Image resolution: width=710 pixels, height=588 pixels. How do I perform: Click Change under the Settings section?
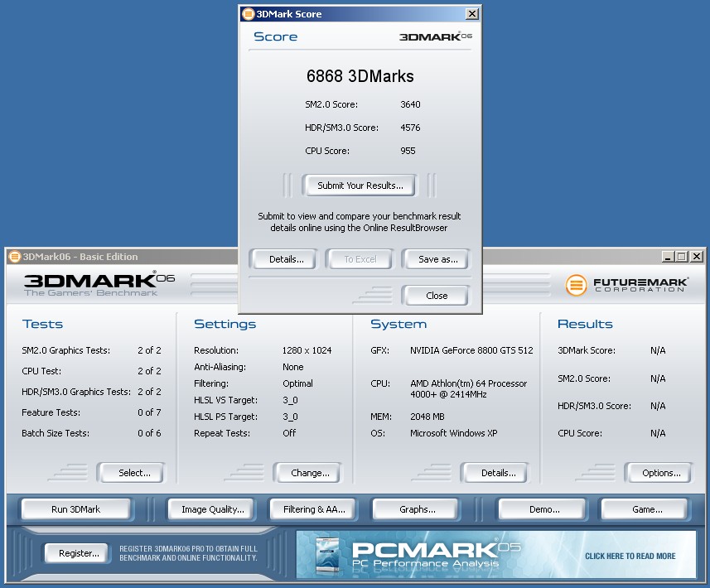[310, 473]
